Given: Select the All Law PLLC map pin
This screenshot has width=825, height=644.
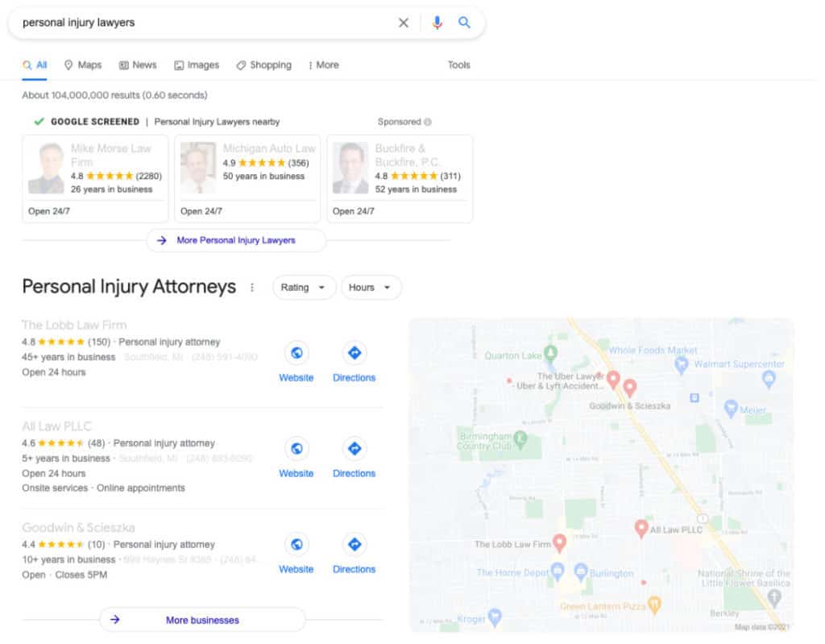Looking at the screenshot, I should click(x=641, y=529).
